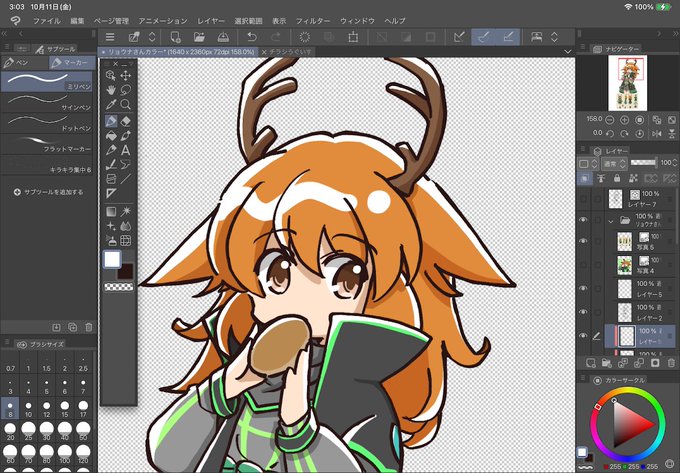
Task: Delete layer with the trash icon
Action: click(671, 362)
